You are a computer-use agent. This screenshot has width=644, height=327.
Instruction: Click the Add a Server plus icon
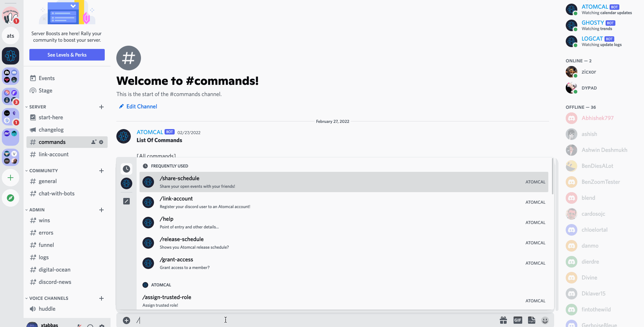pos(11,178)
